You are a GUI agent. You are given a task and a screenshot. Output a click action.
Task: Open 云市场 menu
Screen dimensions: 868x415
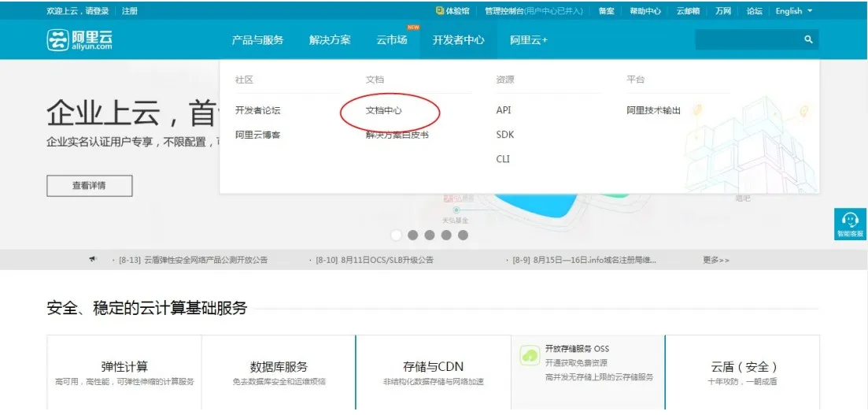pyautogui.click(x=392, y=40)
